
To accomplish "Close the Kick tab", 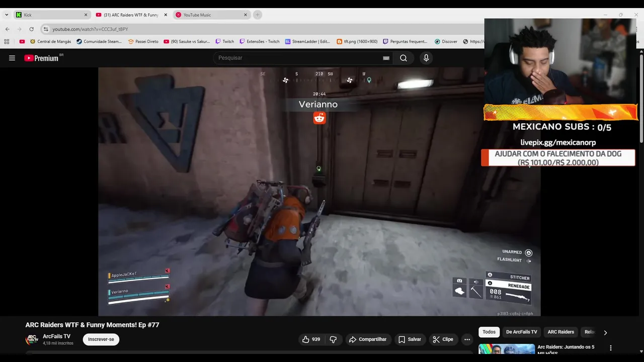I will [86, 15].
